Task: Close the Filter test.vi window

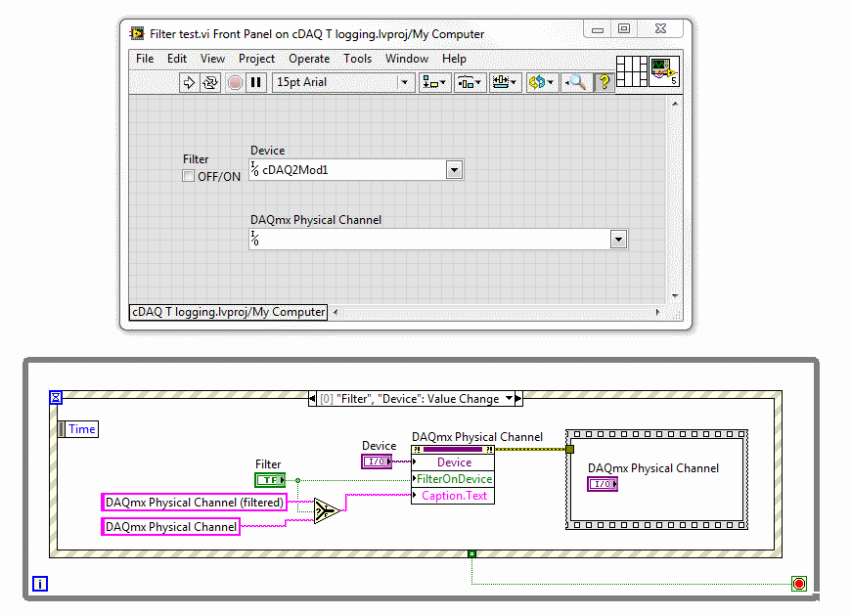Action: tap(660, 28)
